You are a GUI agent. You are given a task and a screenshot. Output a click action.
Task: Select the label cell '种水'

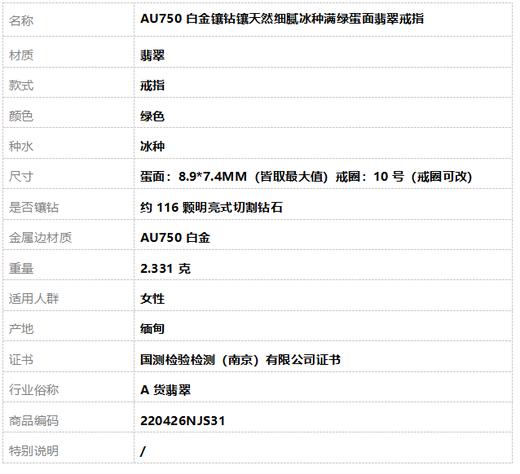(68, 144)
